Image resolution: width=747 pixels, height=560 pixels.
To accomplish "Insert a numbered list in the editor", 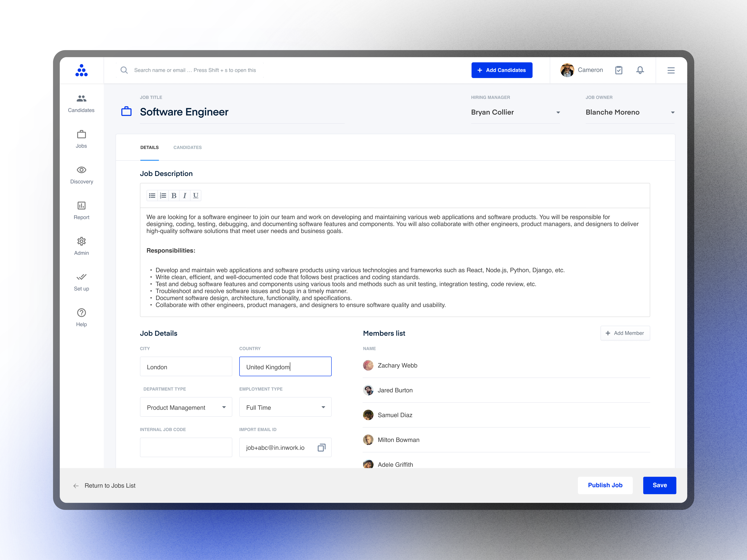I will click(x=163, y=195).
